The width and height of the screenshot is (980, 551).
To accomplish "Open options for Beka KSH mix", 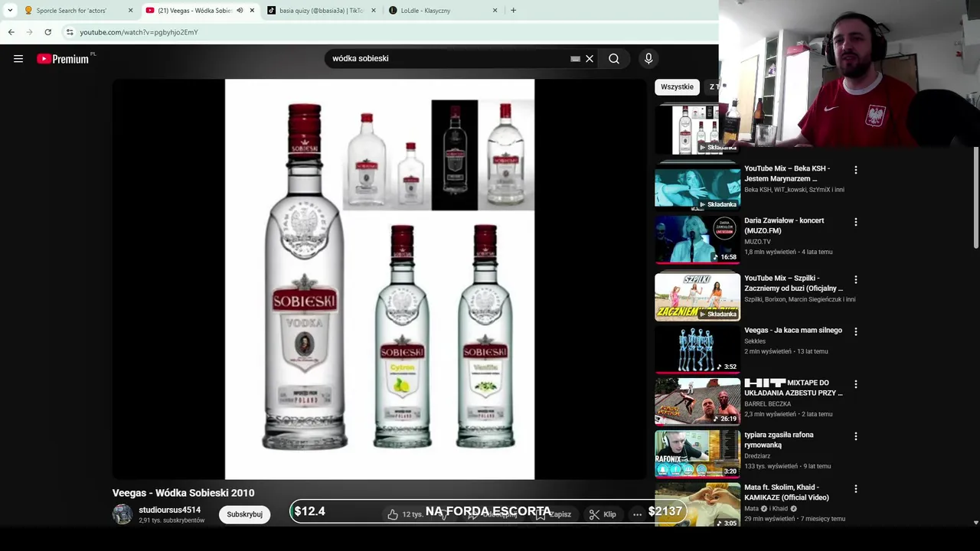I will click(856, 170).
